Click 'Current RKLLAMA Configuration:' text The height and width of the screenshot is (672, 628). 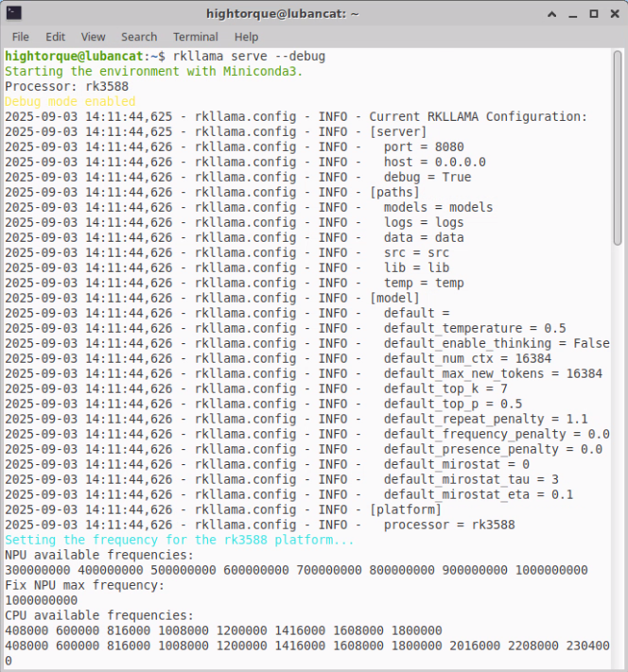coord(478,116)
